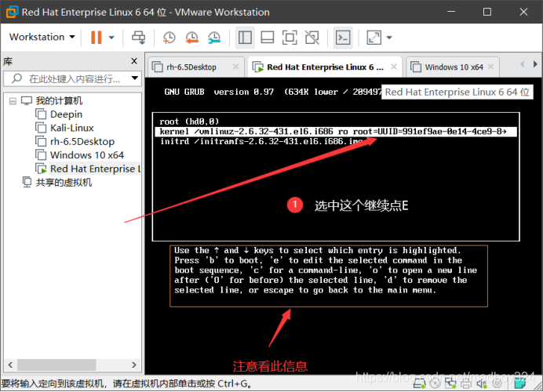This screenshot has height=392, width=543.
Task: Click the stretch guest display icon
Action: [374, 38]
